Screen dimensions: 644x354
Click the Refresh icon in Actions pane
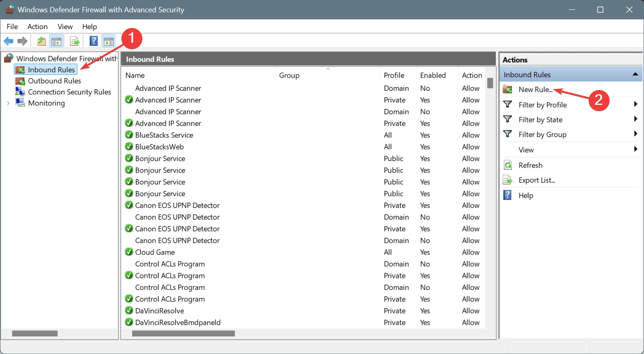coord(508,165)
